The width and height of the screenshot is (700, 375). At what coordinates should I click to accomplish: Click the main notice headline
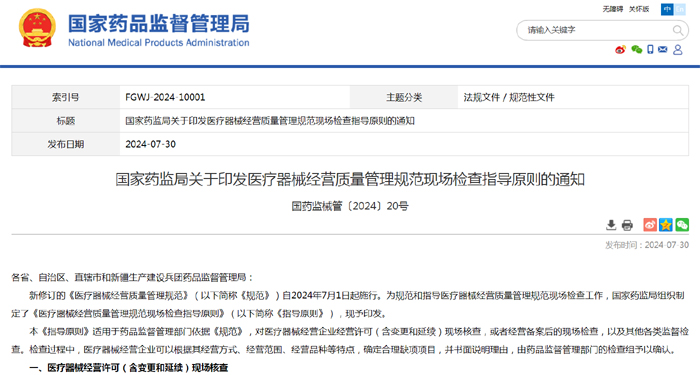click(350, 179)
